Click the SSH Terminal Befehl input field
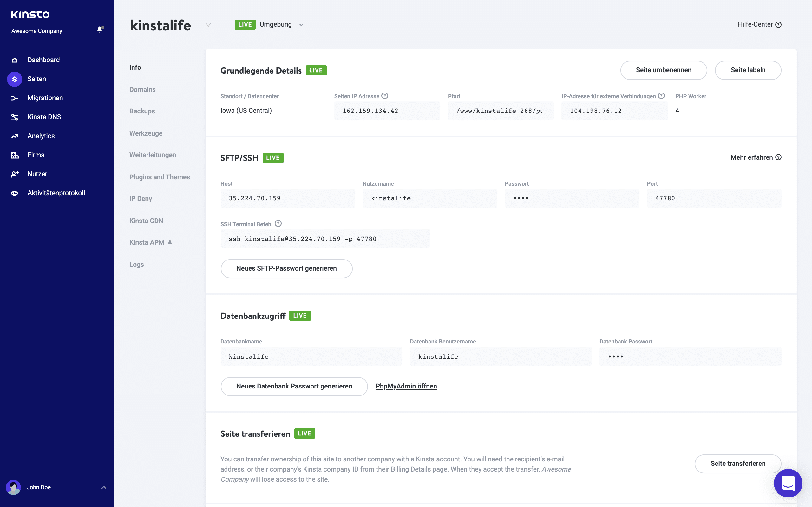This screenshot has width=812, height=507. [x=325, y=238]
